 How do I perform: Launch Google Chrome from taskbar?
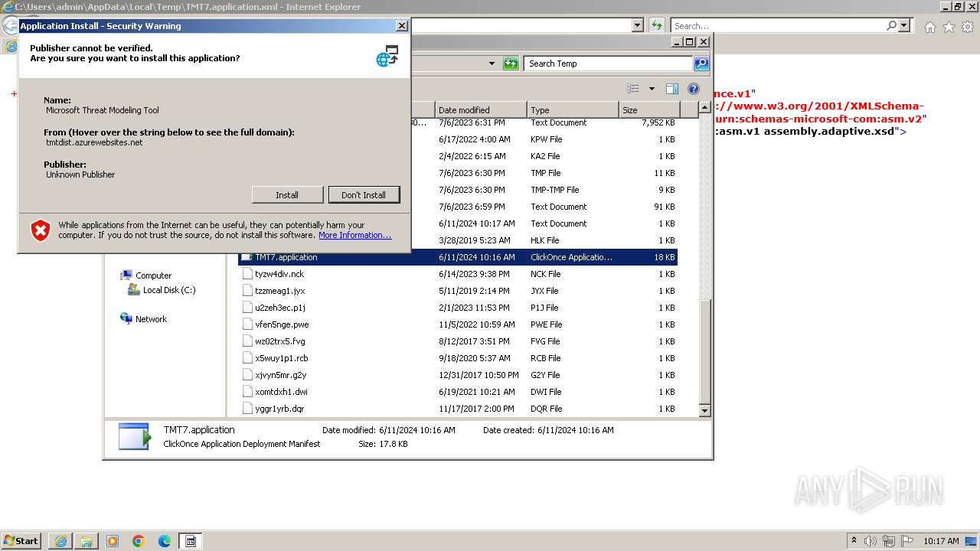point(139,541)
